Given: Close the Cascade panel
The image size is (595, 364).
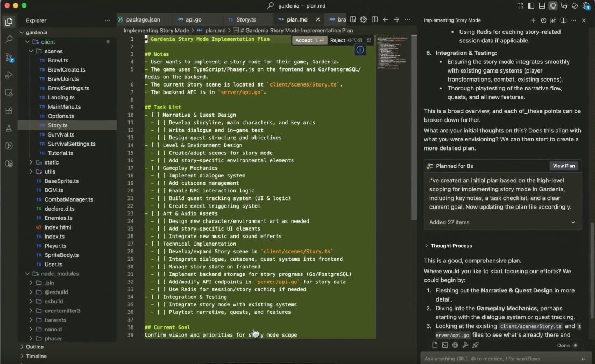Looking at the screenshot, I should 584,20.
